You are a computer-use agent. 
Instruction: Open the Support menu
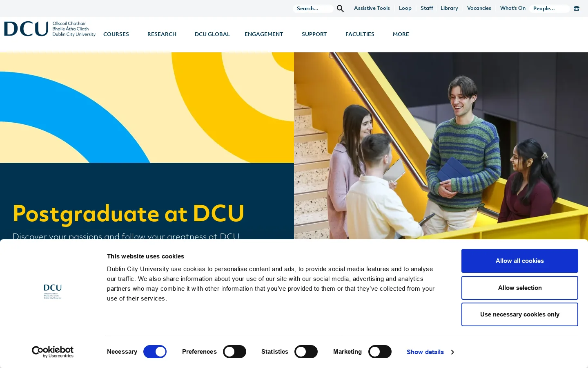pyautogui.click(x=314, y=34)
